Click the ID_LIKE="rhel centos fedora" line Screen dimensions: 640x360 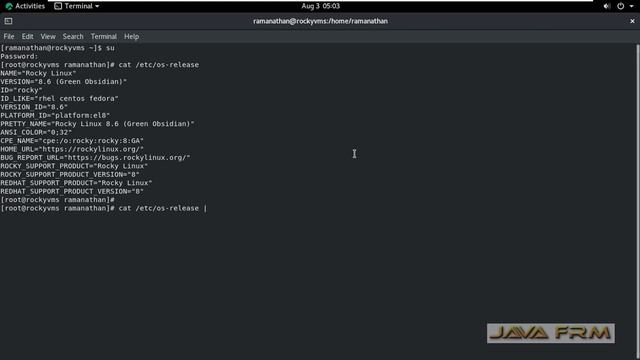[x=59, y=98]
